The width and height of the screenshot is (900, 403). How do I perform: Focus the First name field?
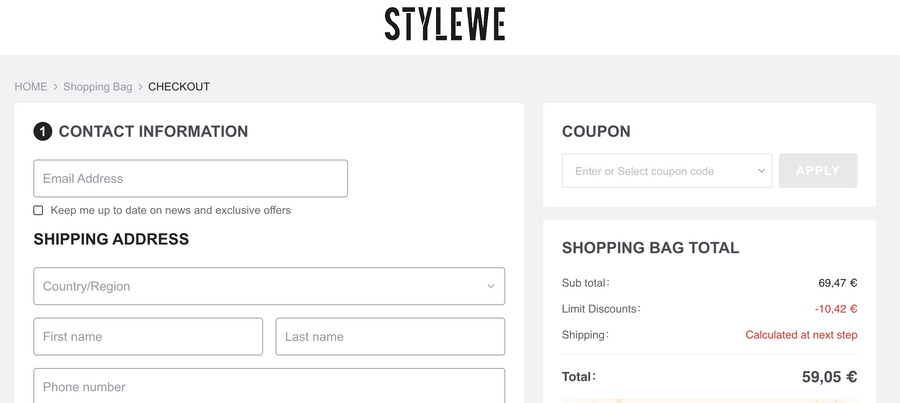click(148, 337)
